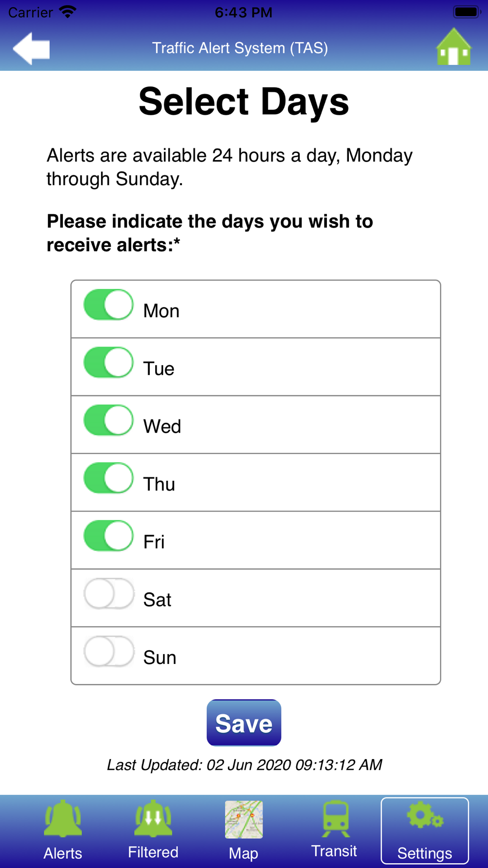This screenshot has width=488, height=868.
Task: Open the Map thumbnail icon
Action: point(244,819)
